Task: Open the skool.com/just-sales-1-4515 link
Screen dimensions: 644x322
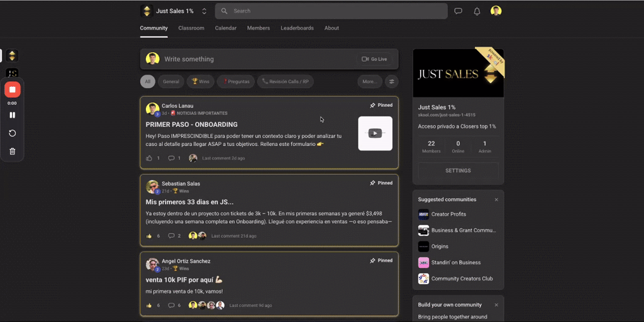Action: coord(447,115)
